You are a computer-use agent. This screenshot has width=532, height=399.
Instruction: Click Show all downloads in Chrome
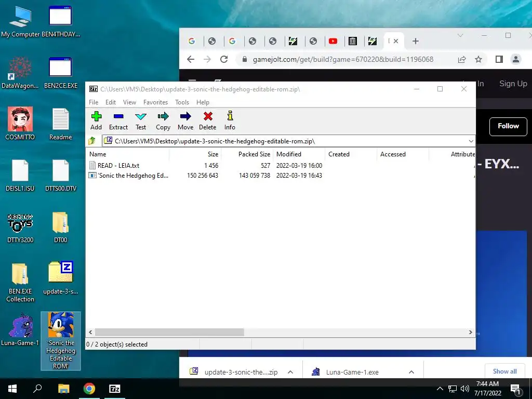(x=504, y=371)
